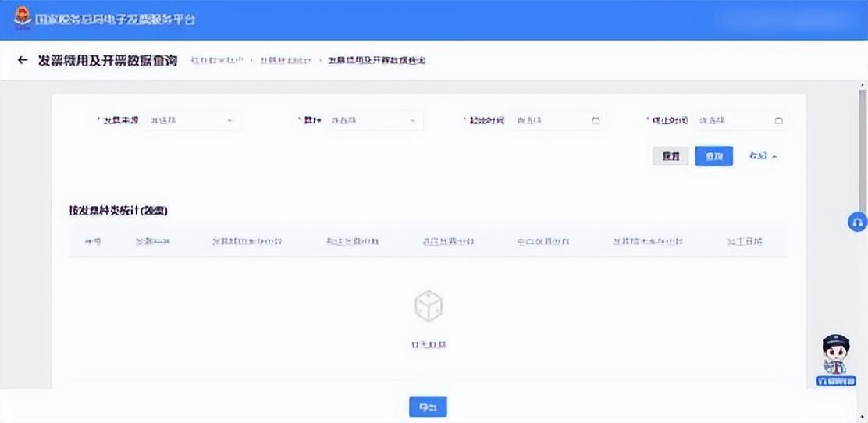The height and width of the screenshot is (423, 868).
Task: Expand the 票种 dropdown
Action: pyautogui.click(x=375, y=120)
